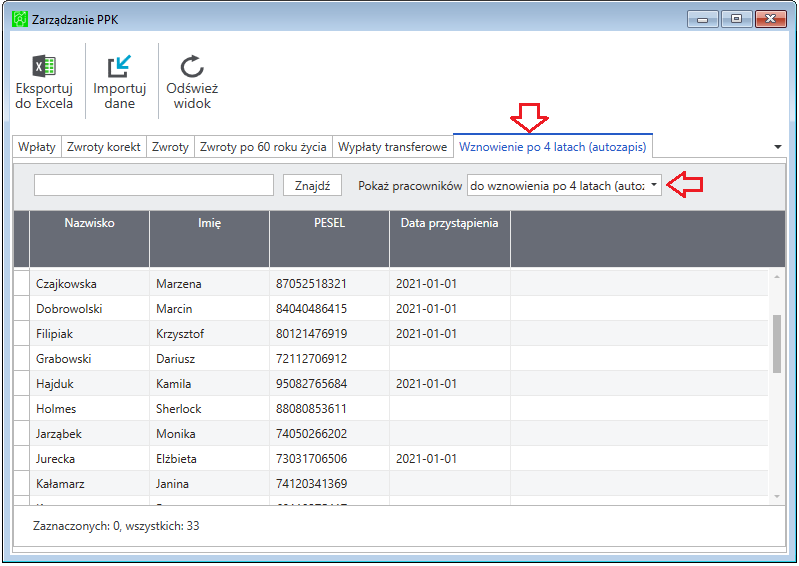Click the Znajdź button
Viewport: 799px width, 566px height.
click(312, 185)
